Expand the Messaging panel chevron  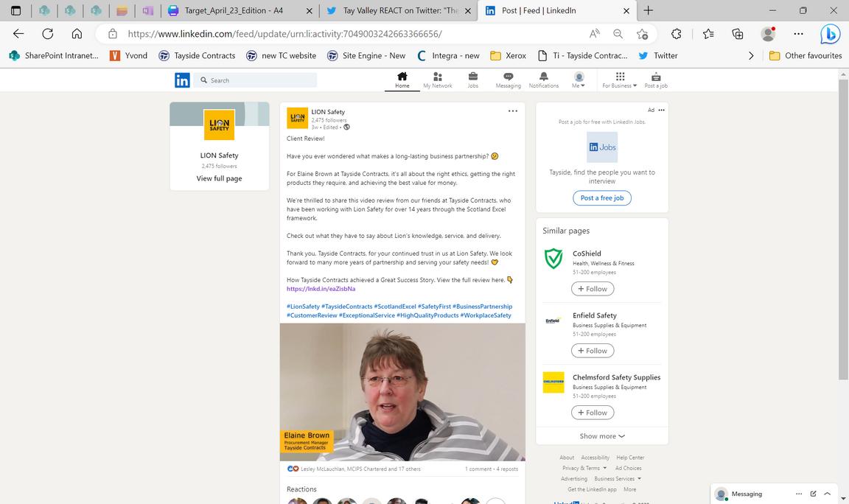828,494
